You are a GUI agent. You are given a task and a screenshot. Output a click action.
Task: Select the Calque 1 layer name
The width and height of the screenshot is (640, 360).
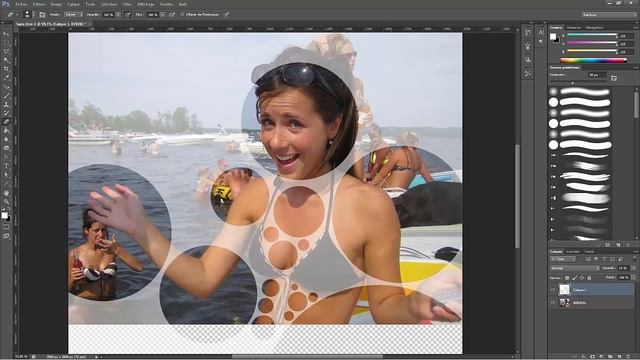[580, 290]
